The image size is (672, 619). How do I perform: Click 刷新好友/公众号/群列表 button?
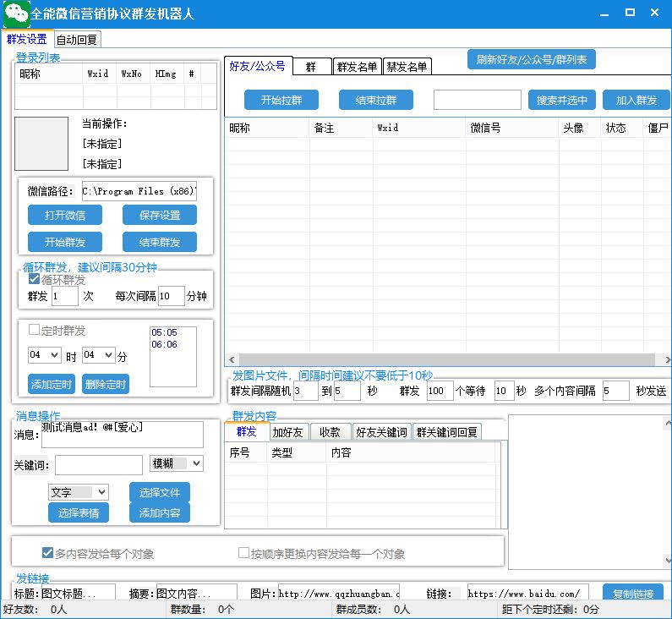pyautogui.click(x=532, y=59)
